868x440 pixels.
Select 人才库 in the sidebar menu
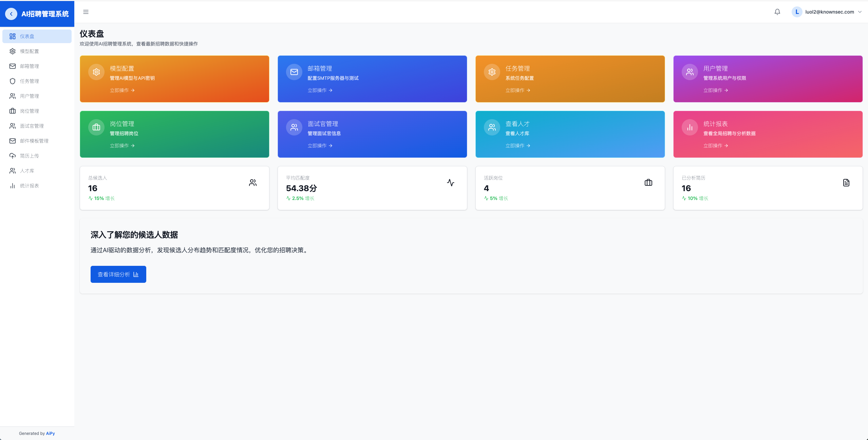tap(27, 171)
